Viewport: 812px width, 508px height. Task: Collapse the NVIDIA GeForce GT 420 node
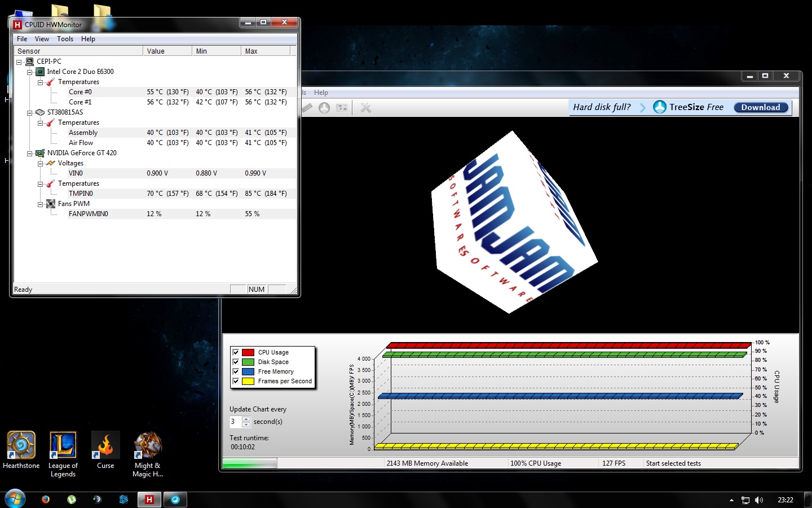pos(29,153)
